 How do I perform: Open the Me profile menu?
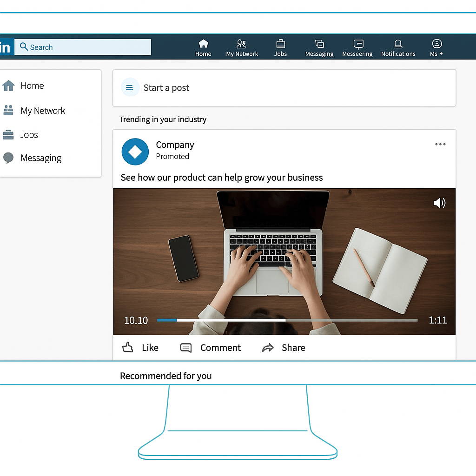436,48
